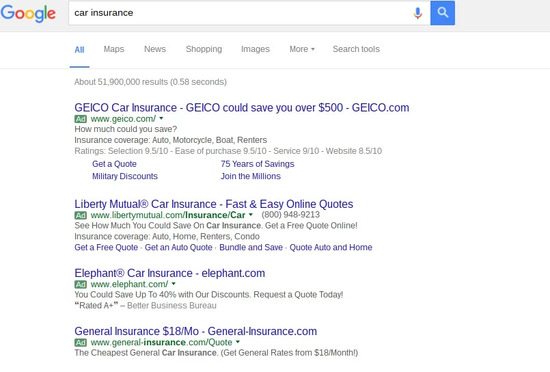
Task: Click GEICO's Get a Quote sitelink
Action: point(114,164)
